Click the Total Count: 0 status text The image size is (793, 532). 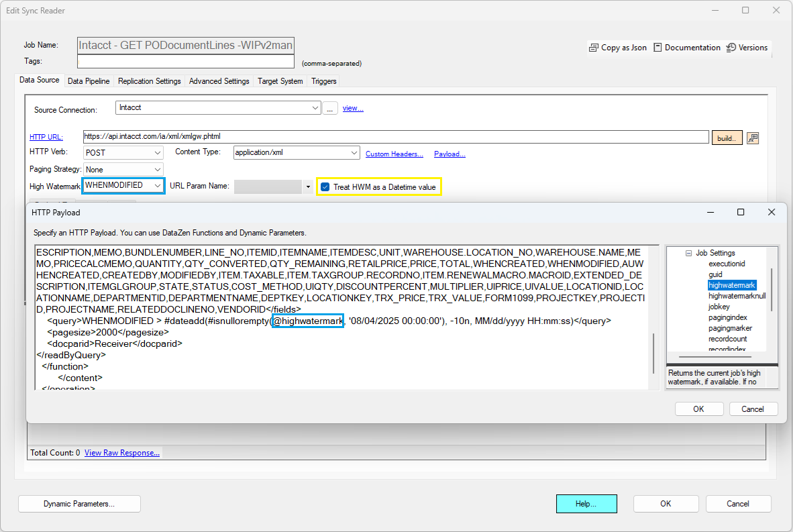point(55,453)
